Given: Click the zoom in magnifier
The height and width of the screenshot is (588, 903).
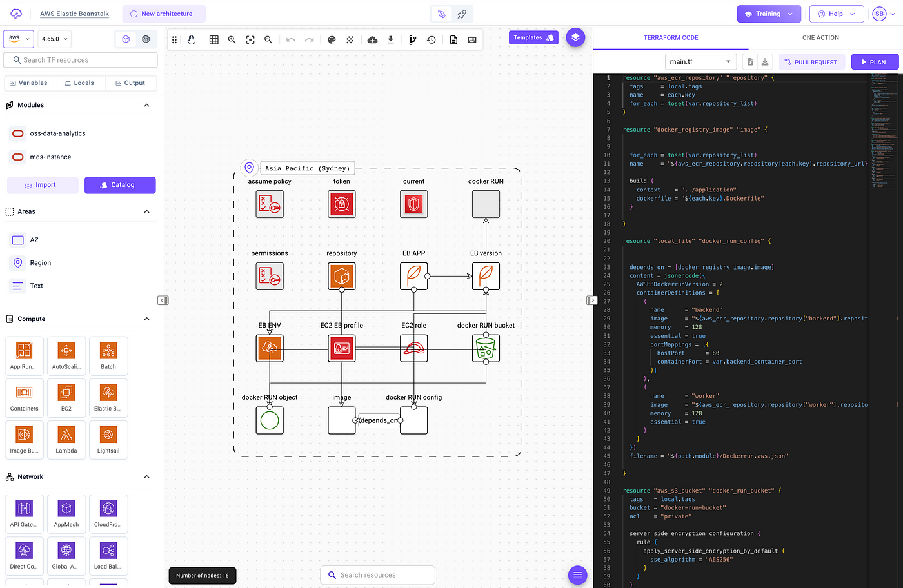Looking at the screenshot, I should (232, 40).
